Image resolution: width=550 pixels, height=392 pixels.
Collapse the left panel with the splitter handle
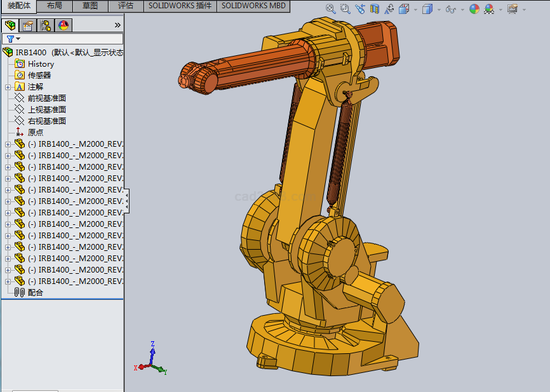click(x=127, y=200)
